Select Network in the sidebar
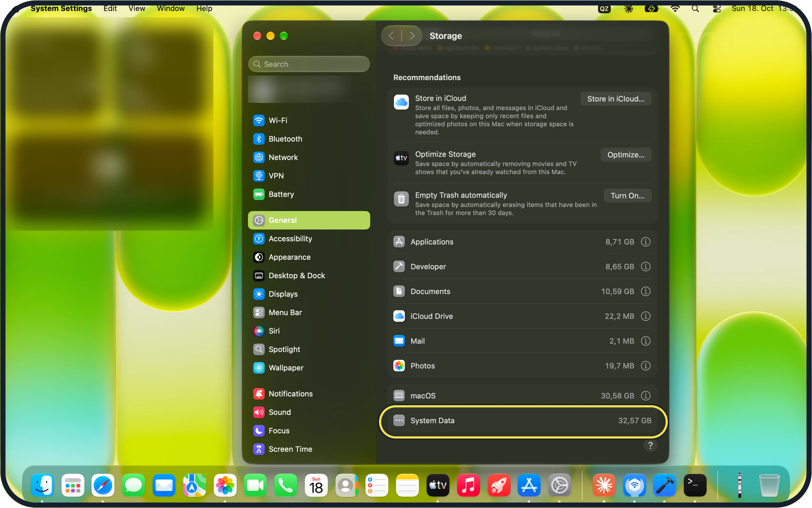Viewport: 812px width, 508px height. point(309,157)
